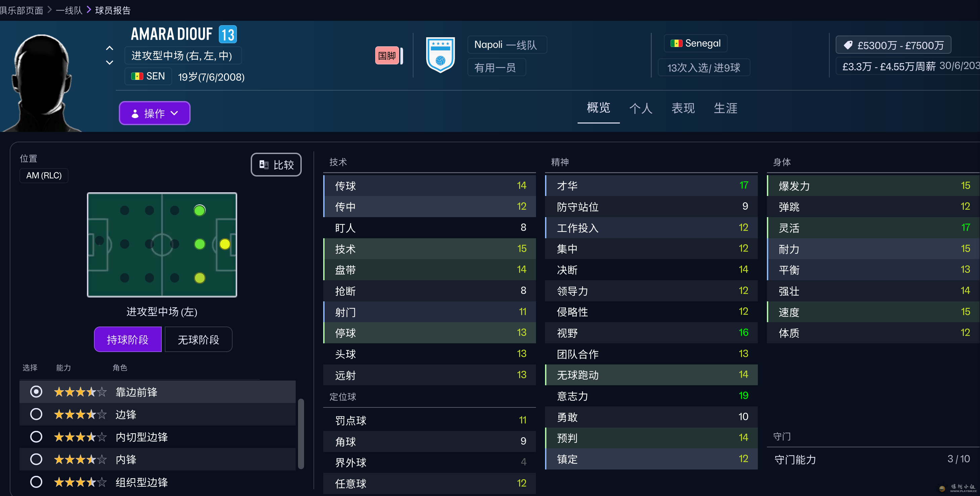
Task: Click the top green dot on pitch map
Action: point(199,210)
